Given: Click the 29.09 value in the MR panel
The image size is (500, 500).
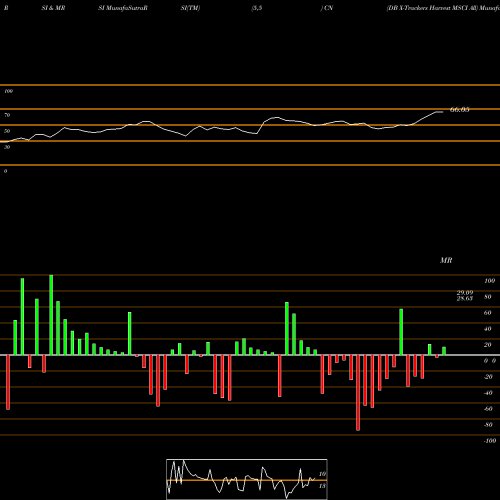Looking at the screenshot, I should click(465, 293).
